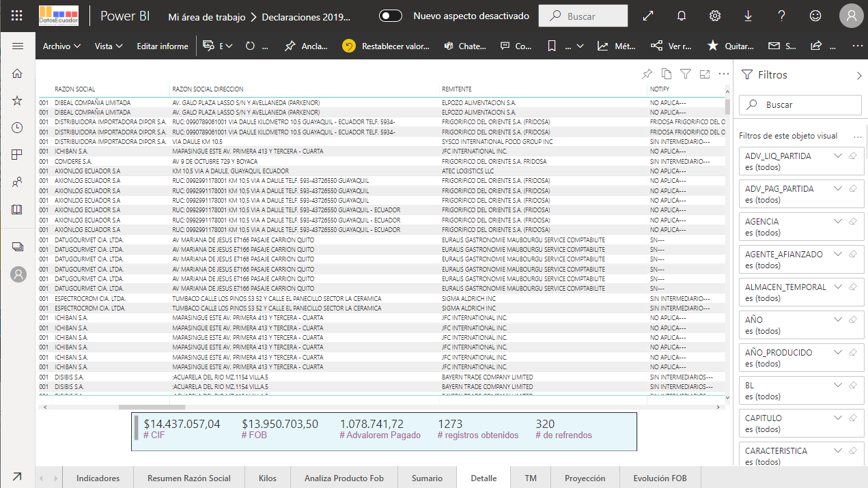Open the app launcher waffle menu
Screen dimensions: 868x488
pyautogui.click(x=18, y=16)
